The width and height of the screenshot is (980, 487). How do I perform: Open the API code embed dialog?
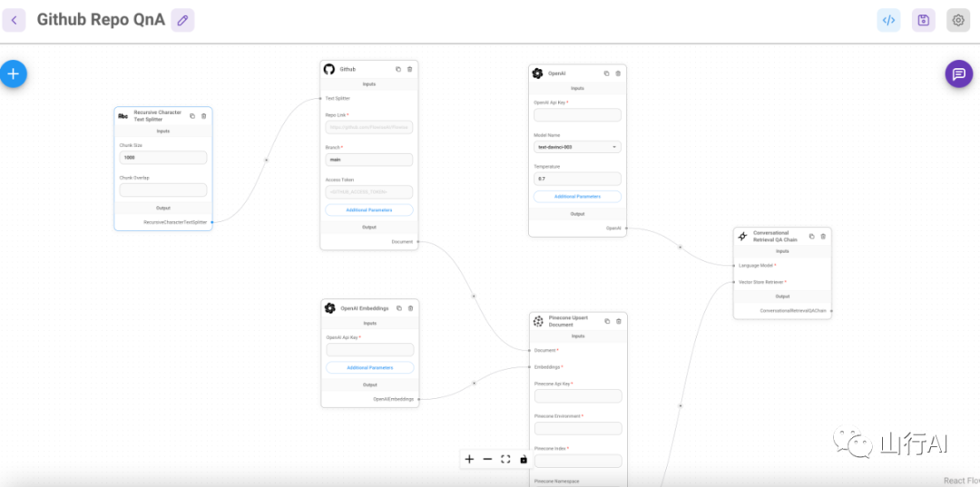(888, 20)
